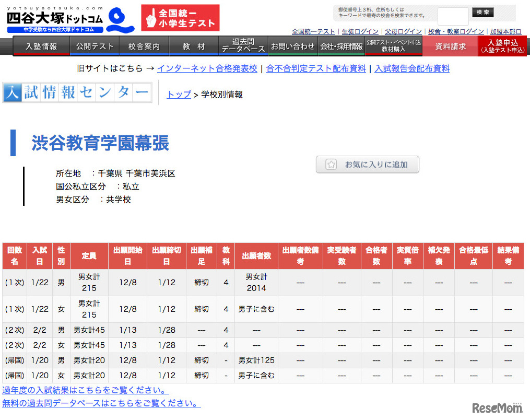Open the 校舎案内 menu item

click(x=144, y=46)
